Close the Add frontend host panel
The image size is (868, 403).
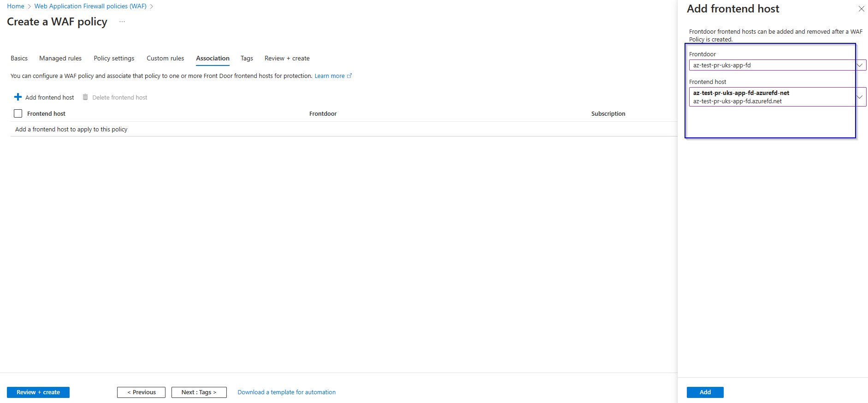pos(861,9)
